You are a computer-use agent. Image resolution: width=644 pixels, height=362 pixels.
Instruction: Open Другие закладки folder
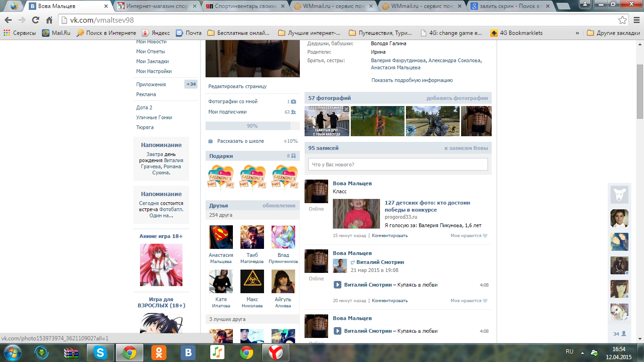coord(613,33)
